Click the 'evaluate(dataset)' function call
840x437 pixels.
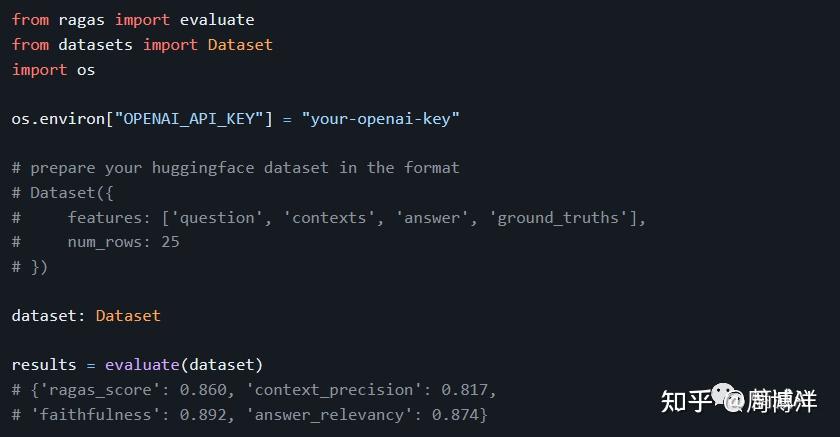184,364
